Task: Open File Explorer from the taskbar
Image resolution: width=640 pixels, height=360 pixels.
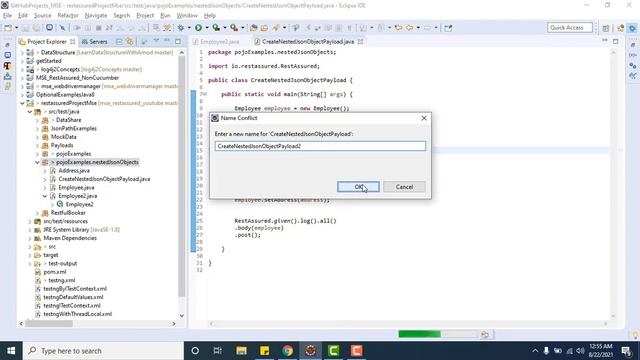Action: pyautogui.click(x=241, y=351)
